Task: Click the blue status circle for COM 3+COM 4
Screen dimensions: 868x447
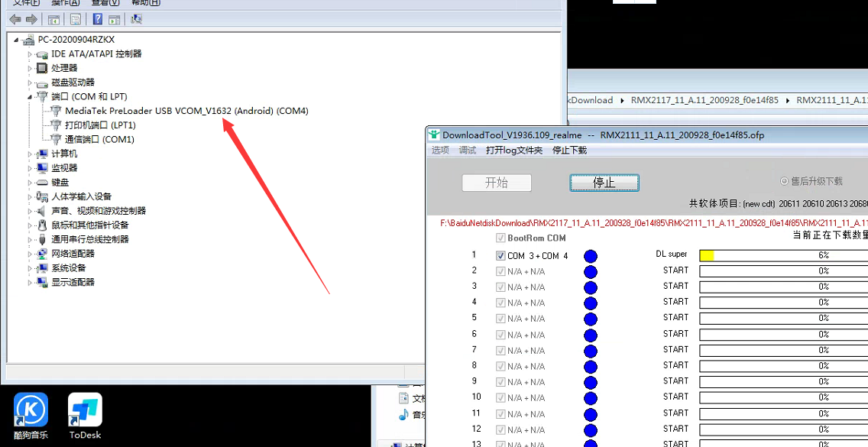Action: pyautogui.click(x=591, y=256)
